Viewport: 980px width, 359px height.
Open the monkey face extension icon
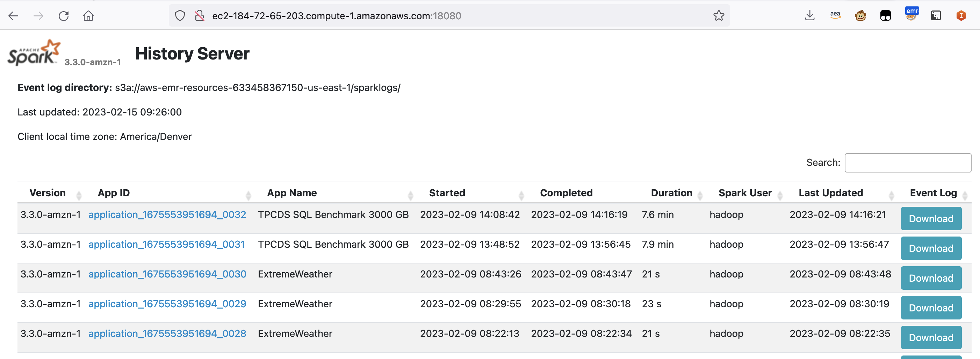(x=860, y=16)
